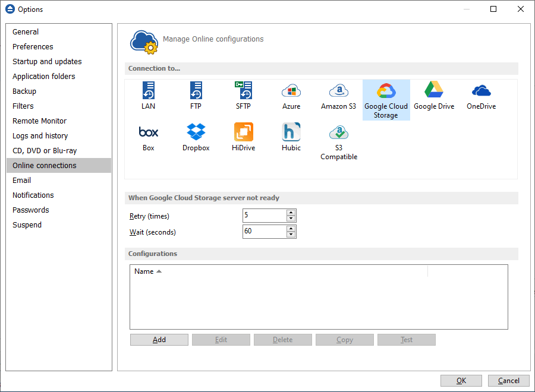
Task: Select the Dropbox icon
Action: [196, 137]
